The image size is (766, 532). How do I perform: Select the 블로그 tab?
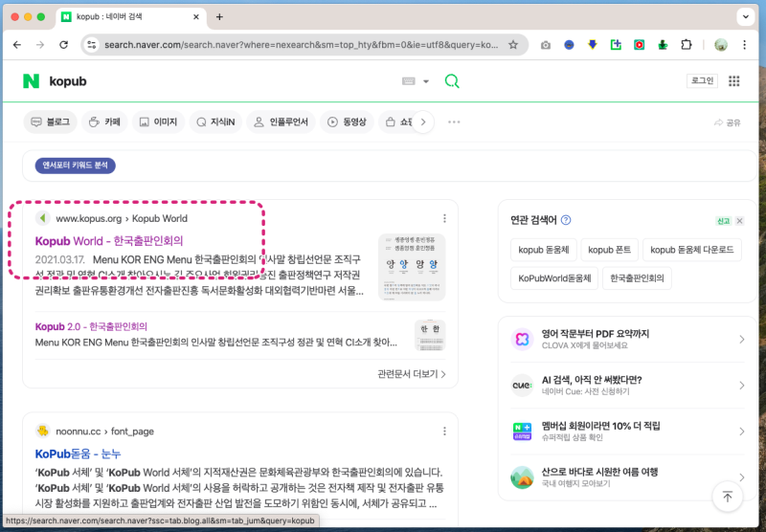point(51,122)
